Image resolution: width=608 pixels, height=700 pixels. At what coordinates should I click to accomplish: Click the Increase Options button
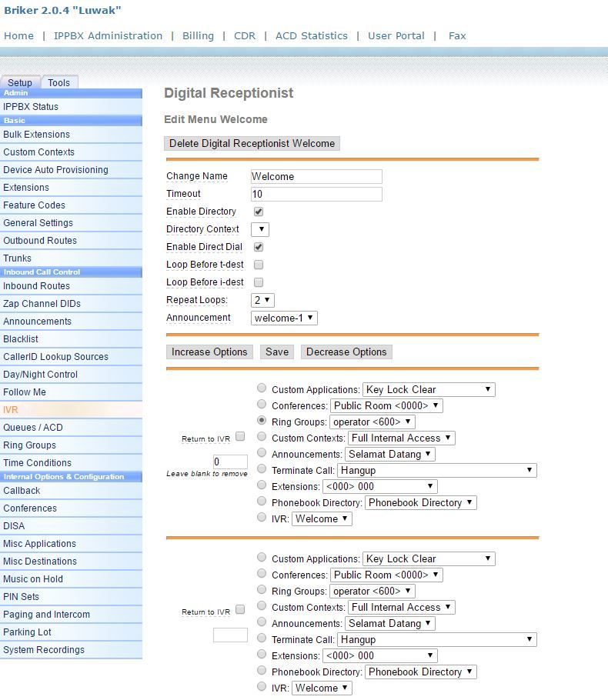[x=209, y=352]
